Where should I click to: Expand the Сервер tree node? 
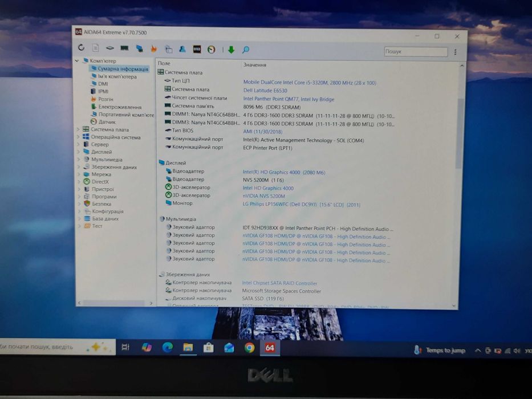[x=78, y=145]
